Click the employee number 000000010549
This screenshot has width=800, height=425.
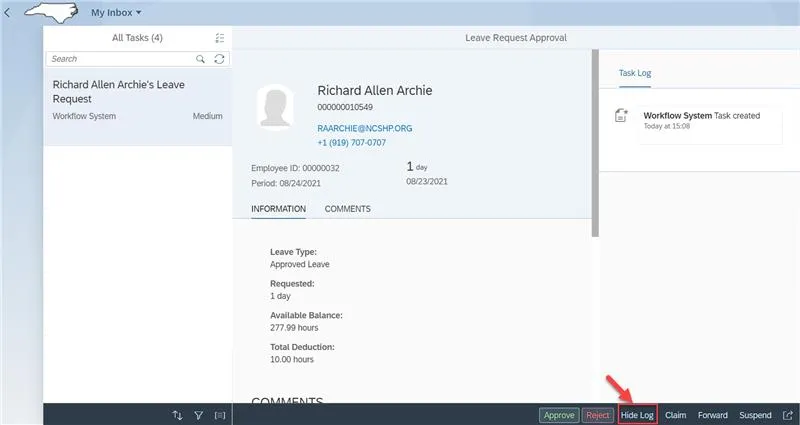(x=345, y=107)
